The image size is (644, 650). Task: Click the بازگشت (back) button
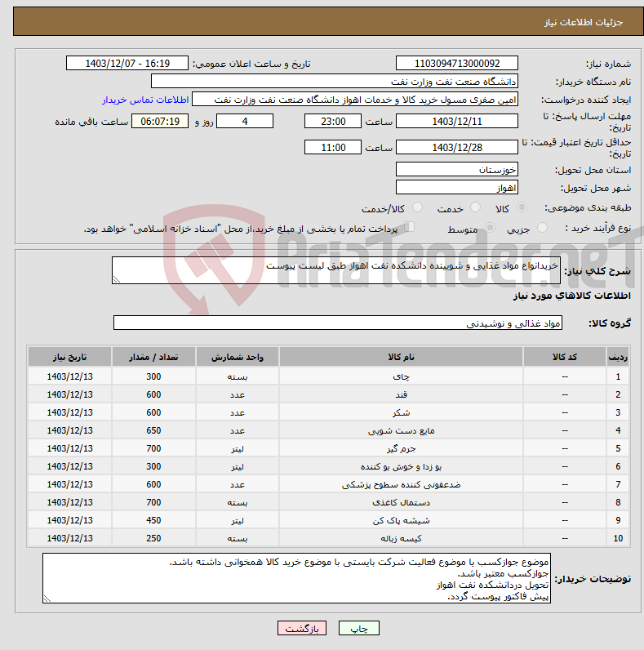pyautogui.click(x=302, y=628)
